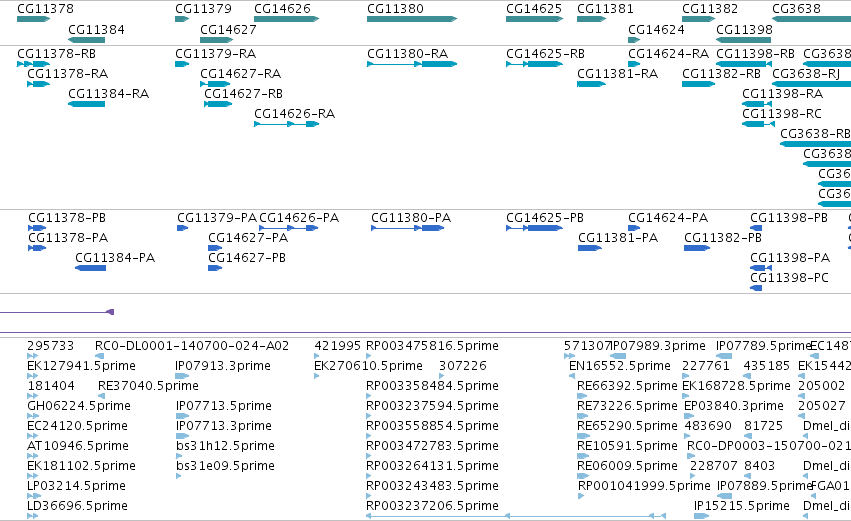
Task: Select protein CG11398-PC
Action: pyautogui.click(x=790, y=278)
